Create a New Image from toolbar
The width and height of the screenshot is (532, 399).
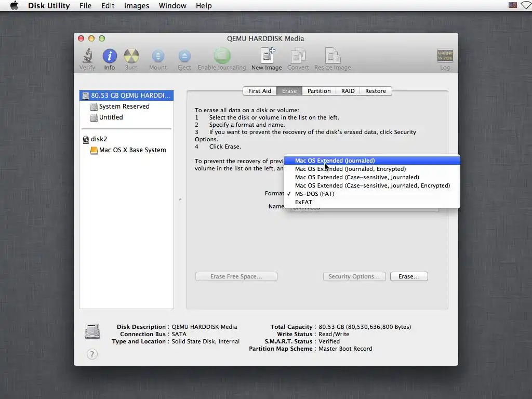tap(267, 56)
